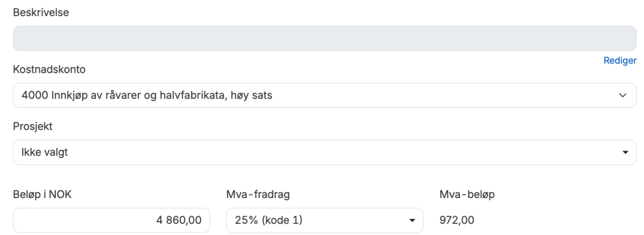Click the 25% (kode 1) option text
The image size is (644, 235).
(268, 221)
